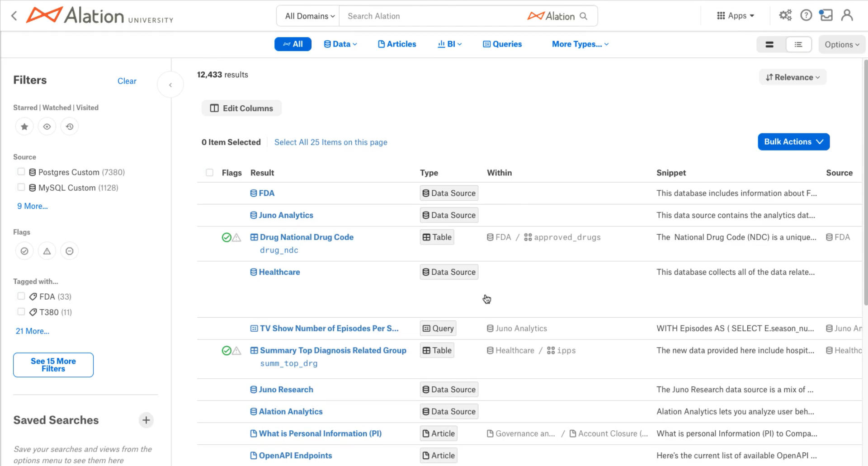This screenshot has height=466, width=868.
Task: Show 9 more sources
Action: point(33,206)
